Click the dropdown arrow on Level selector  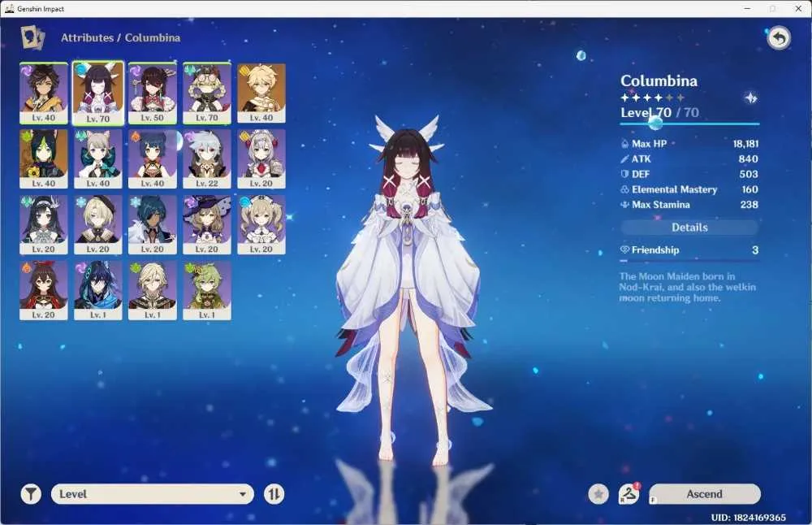[242, 494]
